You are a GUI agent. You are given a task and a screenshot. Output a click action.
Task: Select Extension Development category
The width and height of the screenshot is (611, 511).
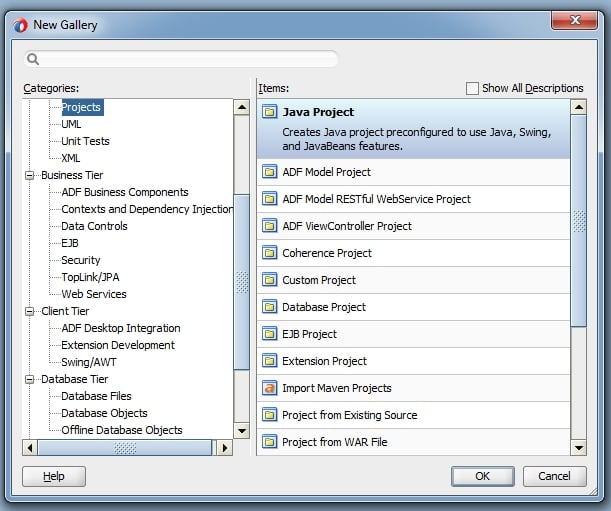point(118,345)
